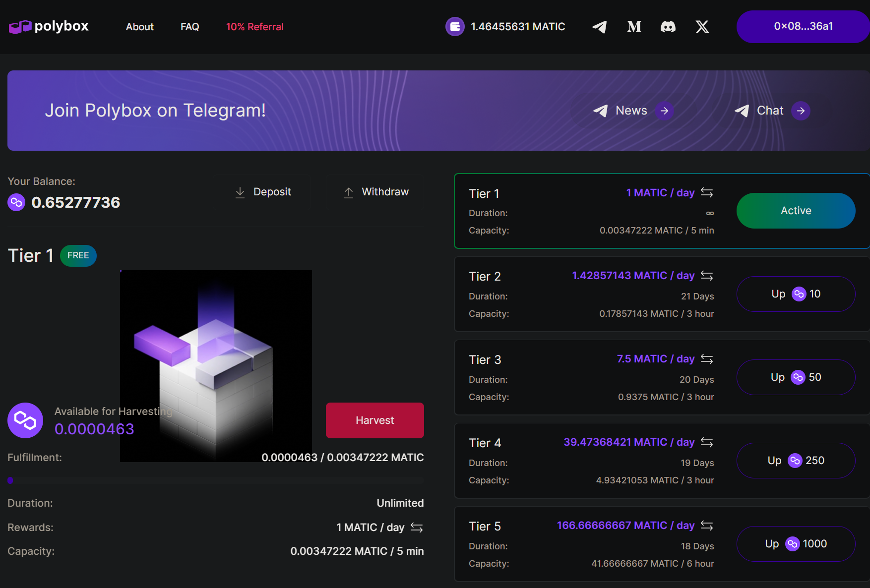This screenshot has height=588, width=870.
Task: Click the arrow icon next to Chat
Action: tap(801, 111)
